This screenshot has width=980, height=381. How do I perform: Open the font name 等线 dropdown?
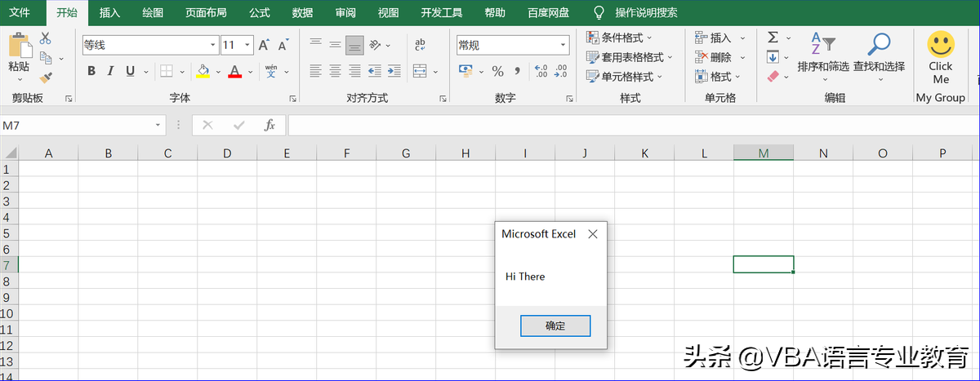213,45
